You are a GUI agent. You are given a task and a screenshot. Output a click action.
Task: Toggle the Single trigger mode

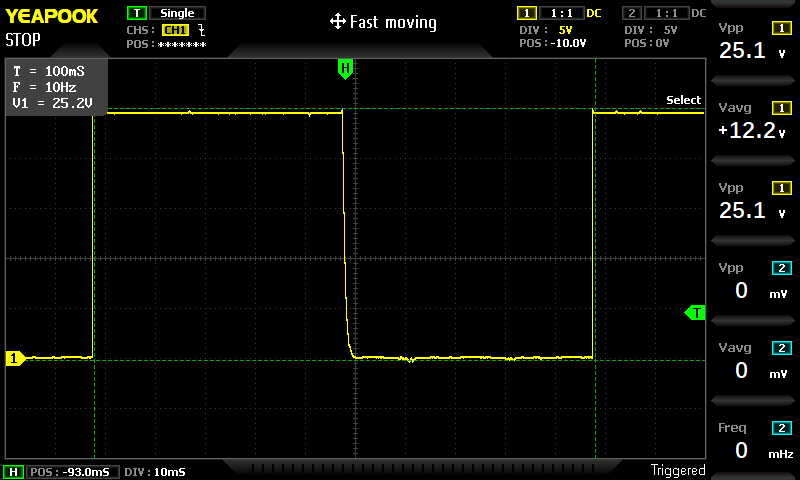coord(177,13)
